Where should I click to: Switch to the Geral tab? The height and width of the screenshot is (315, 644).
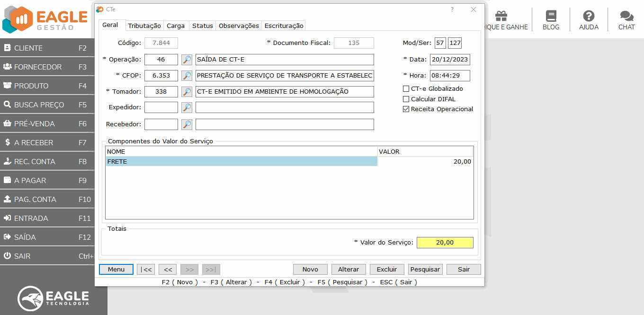point(111,25)
